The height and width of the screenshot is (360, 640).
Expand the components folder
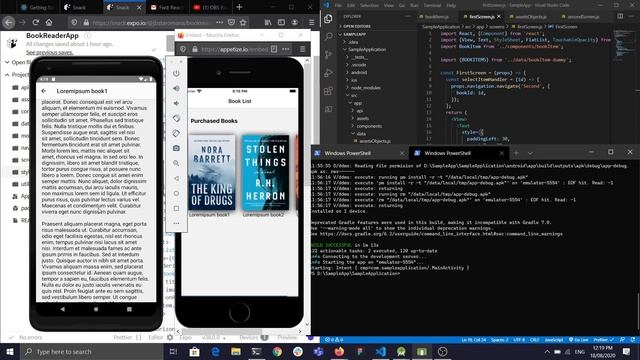[367, 126]
